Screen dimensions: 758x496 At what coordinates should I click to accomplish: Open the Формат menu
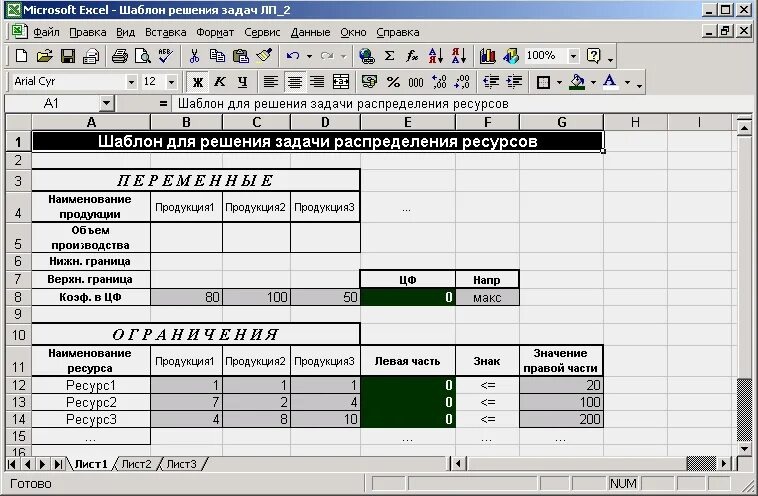[215, 32]
